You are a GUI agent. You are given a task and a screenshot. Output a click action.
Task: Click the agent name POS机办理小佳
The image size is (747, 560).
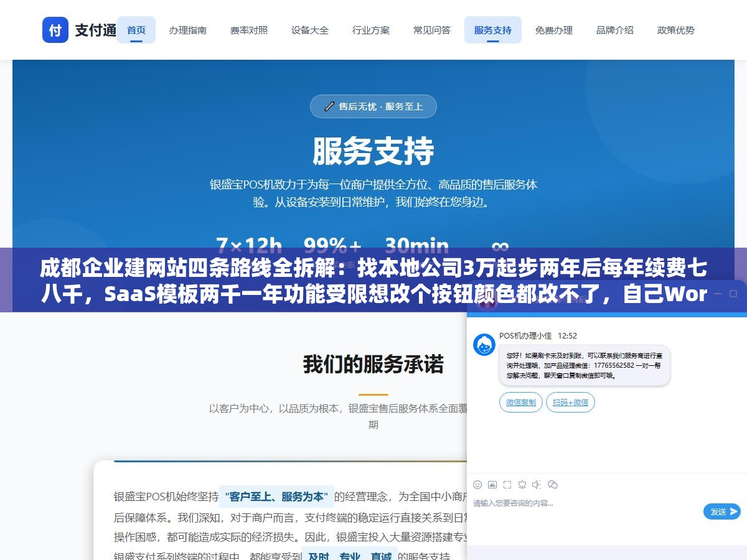pos(525,335)
